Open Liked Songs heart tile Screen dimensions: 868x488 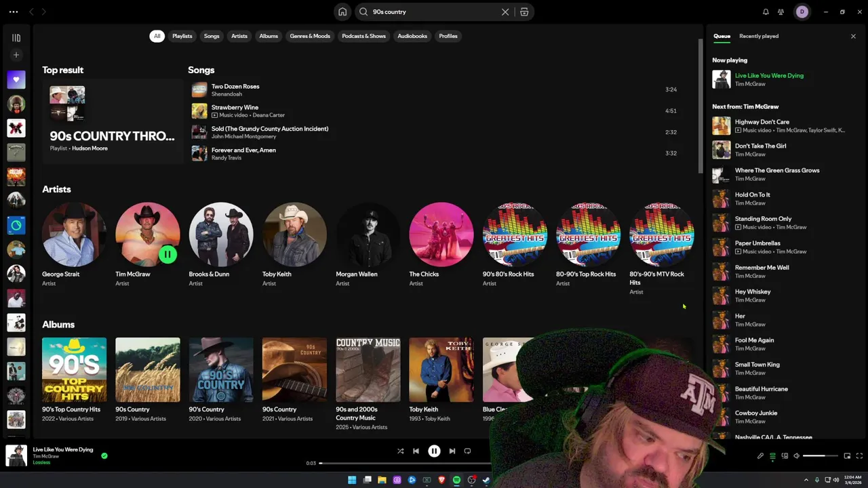[16, 79]
